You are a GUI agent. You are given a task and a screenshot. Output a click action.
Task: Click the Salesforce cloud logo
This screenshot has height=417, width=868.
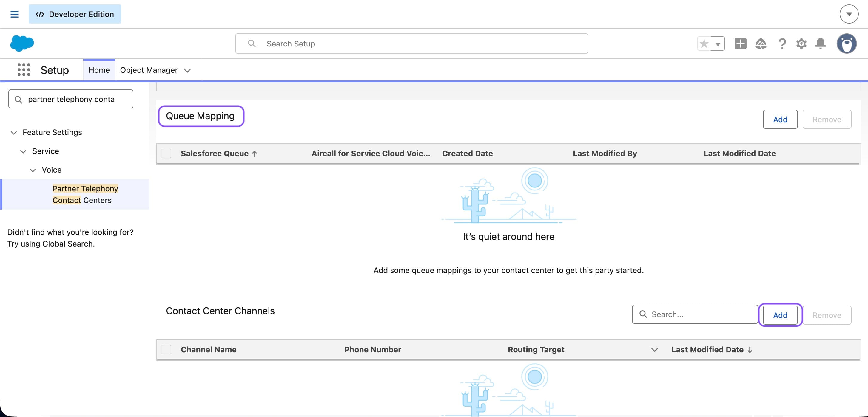click(22, 44)
